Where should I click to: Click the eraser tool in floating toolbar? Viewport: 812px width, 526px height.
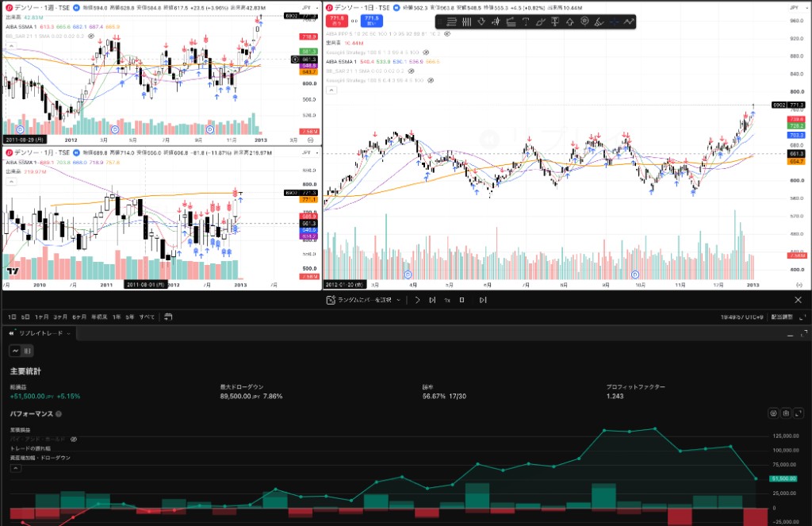click(599, 21)
